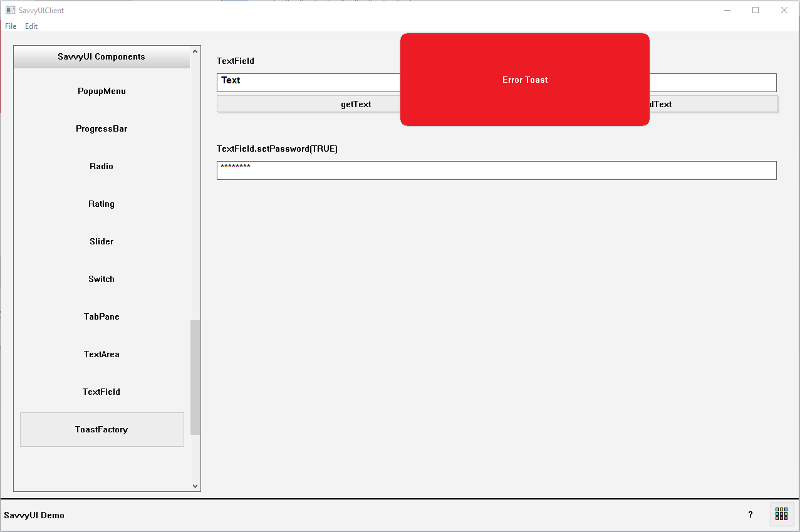
Task: Click the SavvyUIClient window title icon
Action: (x=10, y=10)
